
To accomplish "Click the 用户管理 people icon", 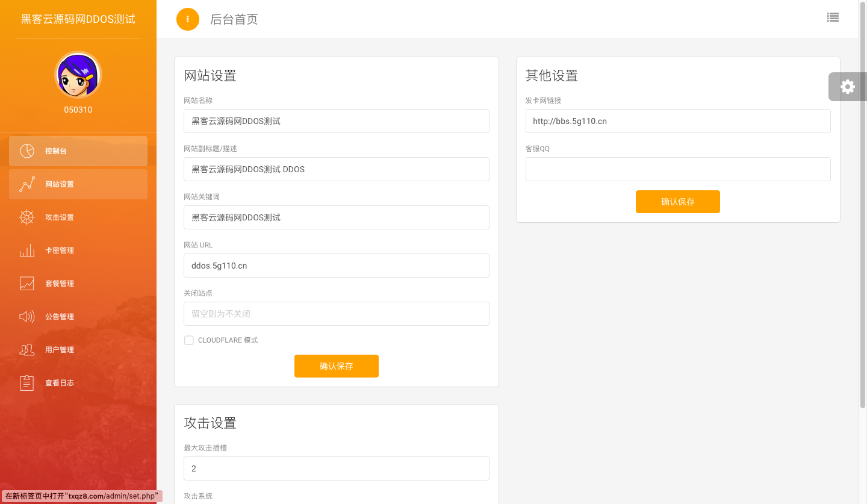I will [x=27, y=350].
